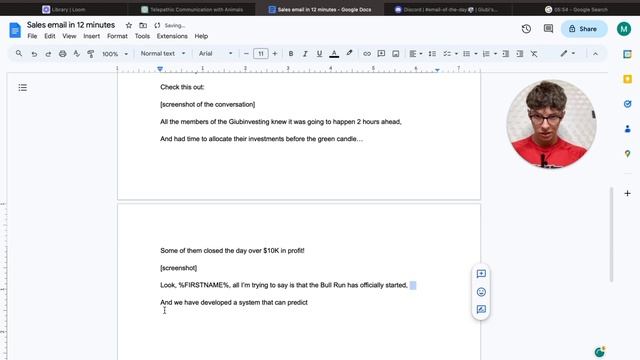The width and height of the screenshot is (640, 360).
Task: Click the Clear formatting icon
Action: point(534,53)
